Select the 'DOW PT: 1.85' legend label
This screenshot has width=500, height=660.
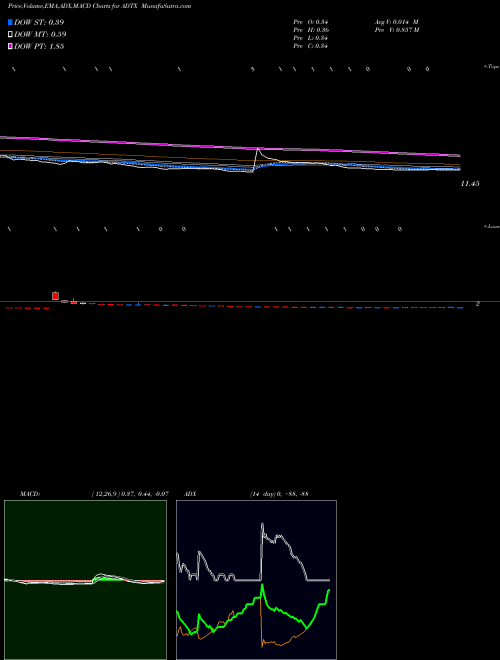[39, 46]
